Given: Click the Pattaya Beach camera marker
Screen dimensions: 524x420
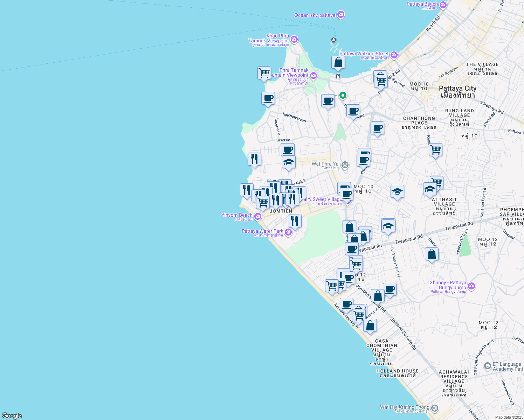Looking at the screenshot, I should click(443, 5).
